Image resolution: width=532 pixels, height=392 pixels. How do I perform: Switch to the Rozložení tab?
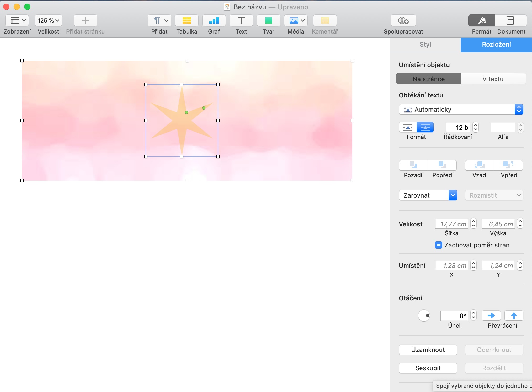point(496,45)
